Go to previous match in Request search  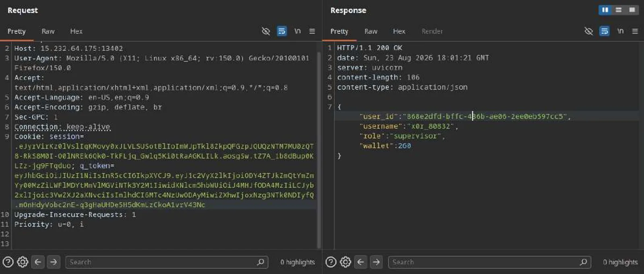click(x=38, y=262)
